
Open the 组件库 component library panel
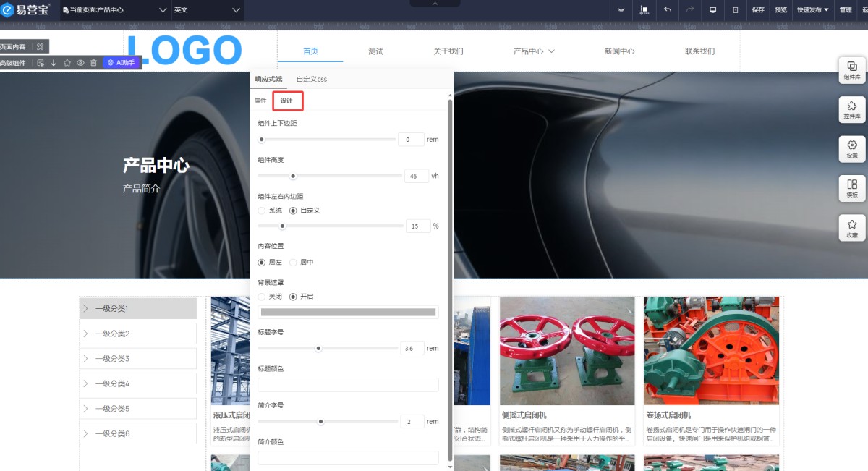tap(852, 70)
